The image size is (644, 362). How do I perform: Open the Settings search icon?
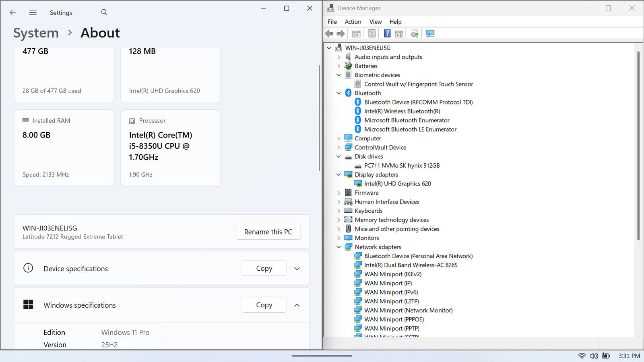pyautogui.click(x=104, y=12)
